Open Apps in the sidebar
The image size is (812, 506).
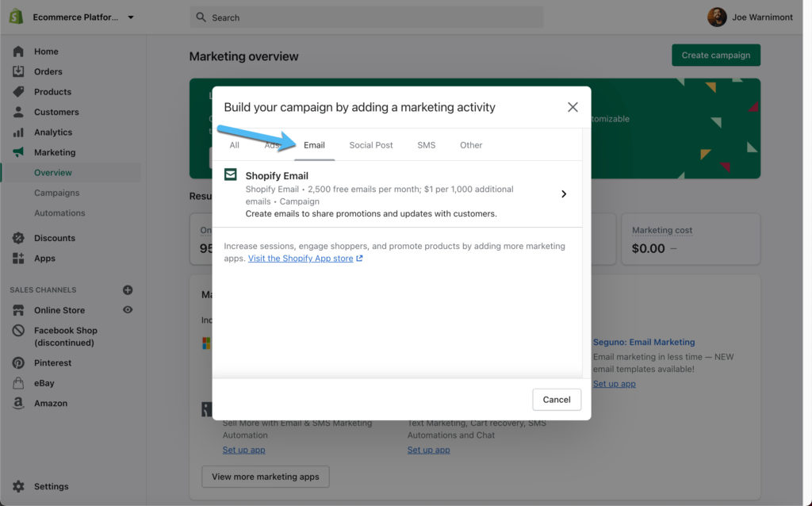[44, 258]
